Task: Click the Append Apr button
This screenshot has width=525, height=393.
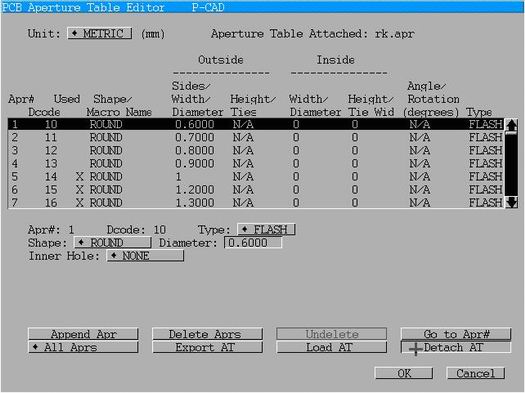Action: coord(83,334)
